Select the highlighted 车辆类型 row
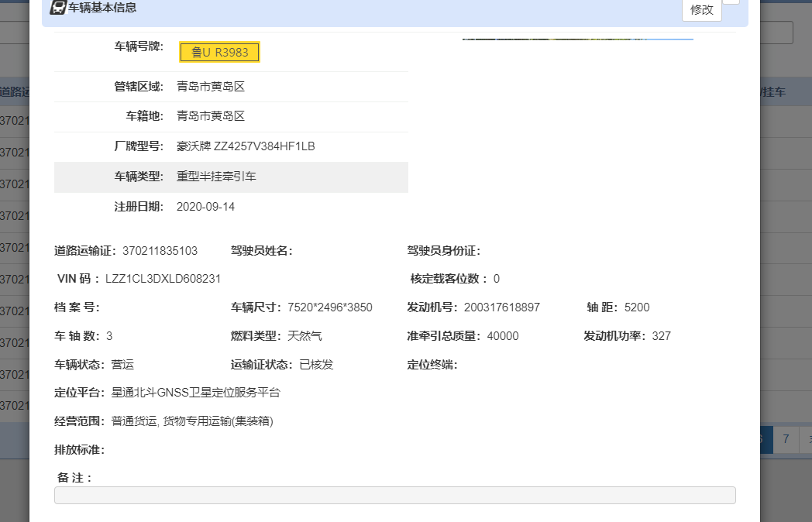 point(231,177)
